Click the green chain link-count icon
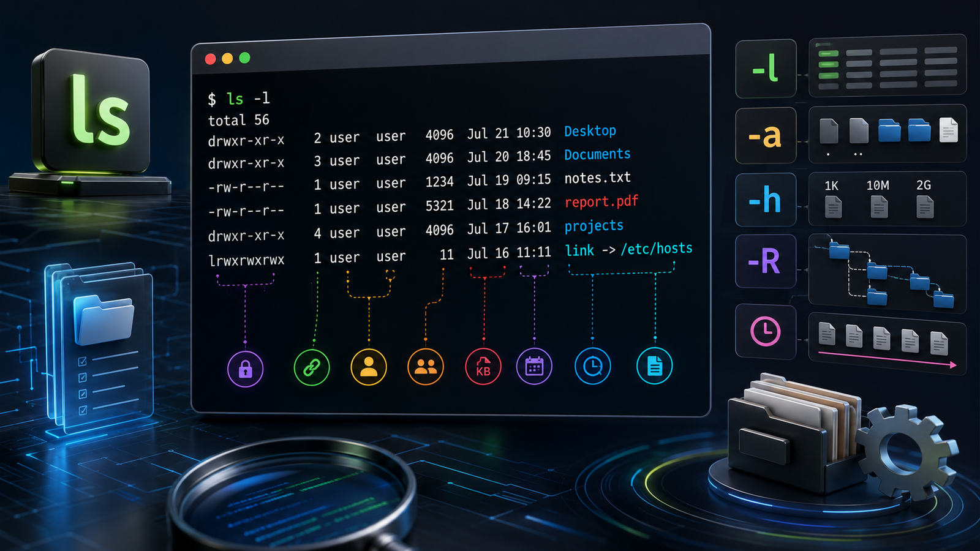 pyautogui.click(x=312, y=367)
